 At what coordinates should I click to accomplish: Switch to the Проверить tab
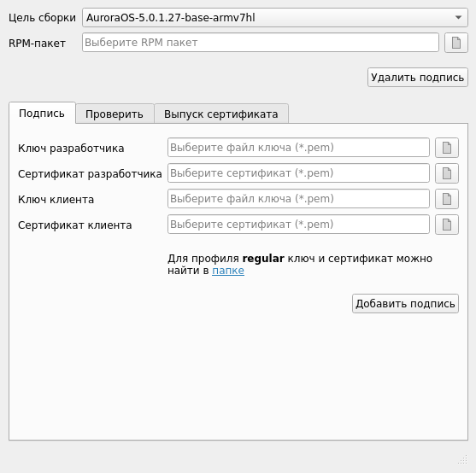tap(115, 114)
